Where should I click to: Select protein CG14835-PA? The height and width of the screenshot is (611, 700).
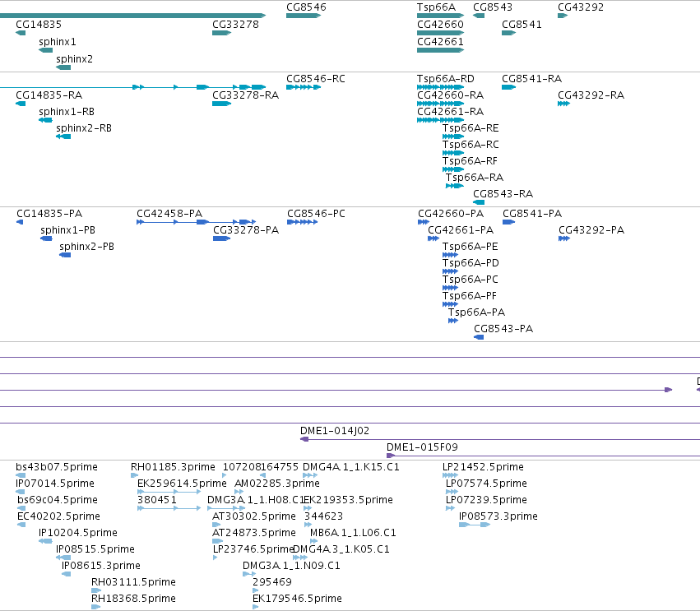[x=20, y=222]
